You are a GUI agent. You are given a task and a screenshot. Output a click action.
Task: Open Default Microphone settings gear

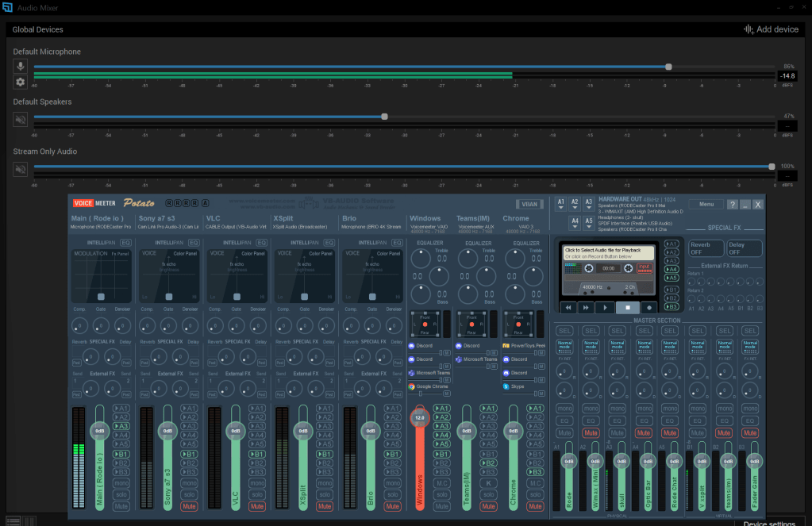[20, 82]
